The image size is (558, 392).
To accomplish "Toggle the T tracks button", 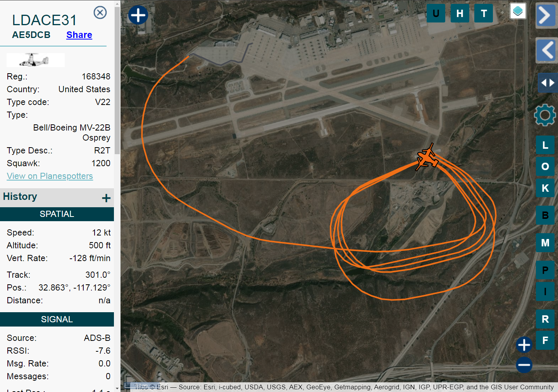I will tap(484, 14).
